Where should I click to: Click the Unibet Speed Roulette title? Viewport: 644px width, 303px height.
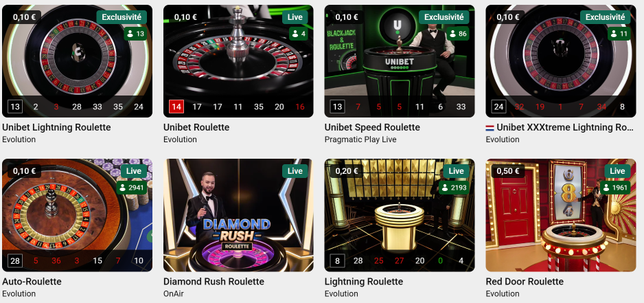click(x=372, y=127)
